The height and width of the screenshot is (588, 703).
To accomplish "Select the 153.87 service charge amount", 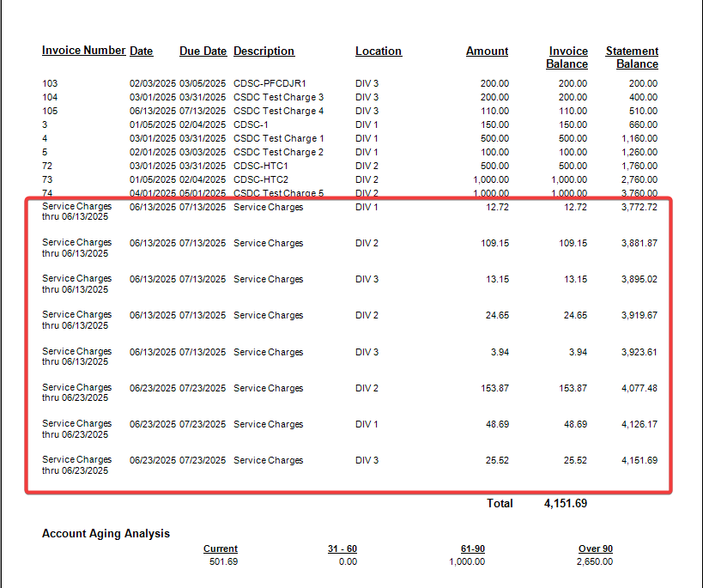I will (x=494, y=388).
